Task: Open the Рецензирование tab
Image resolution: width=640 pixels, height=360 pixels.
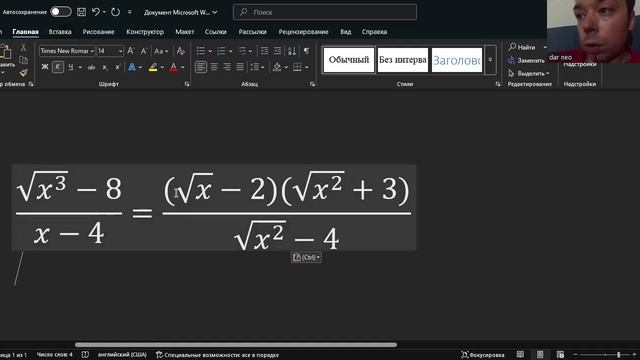Action: pos(303,32)
